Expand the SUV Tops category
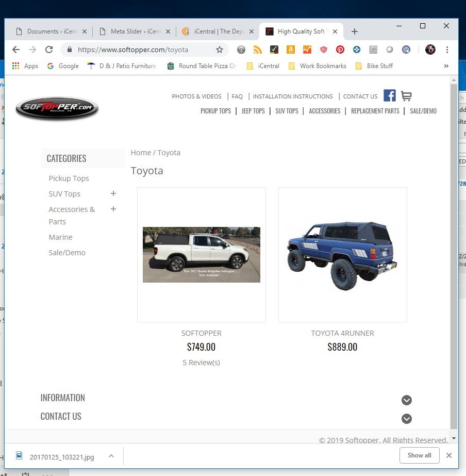The height and width of the screenshot is (476, 466). [113, 193]
